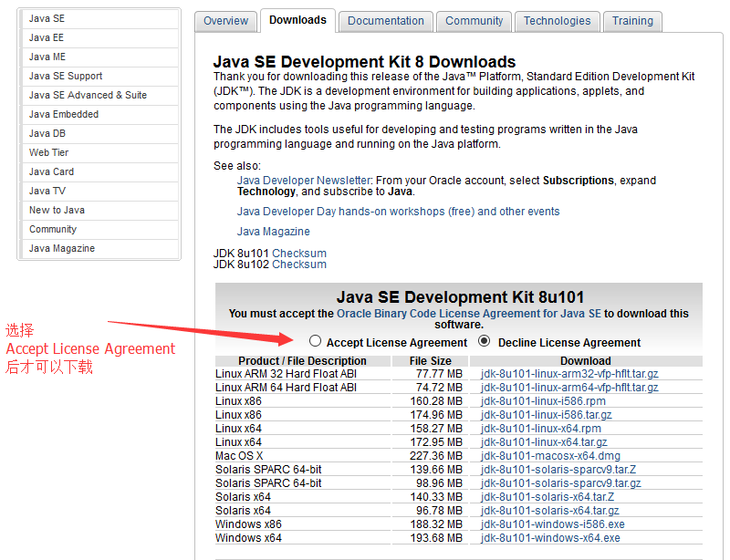Open Java EE in sidebar
This screenshot has height=560, width=730.
point(99,37)
